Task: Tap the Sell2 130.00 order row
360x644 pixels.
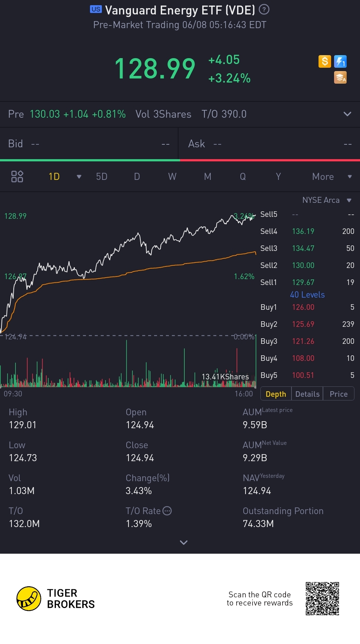Action: (307, 265)
